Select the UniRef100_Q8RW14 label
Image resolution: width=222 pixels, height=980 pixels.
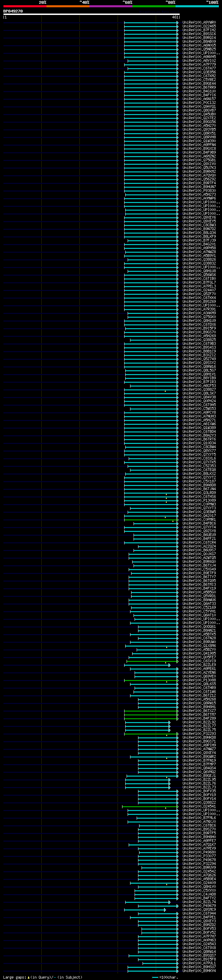click(x=199, y=952)
